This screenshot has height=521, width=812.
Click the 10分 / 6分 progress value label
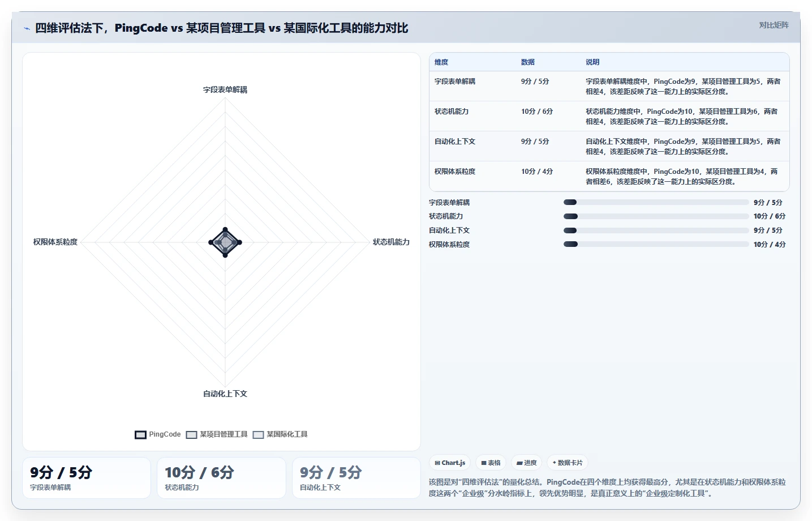(x=770, y=216)
